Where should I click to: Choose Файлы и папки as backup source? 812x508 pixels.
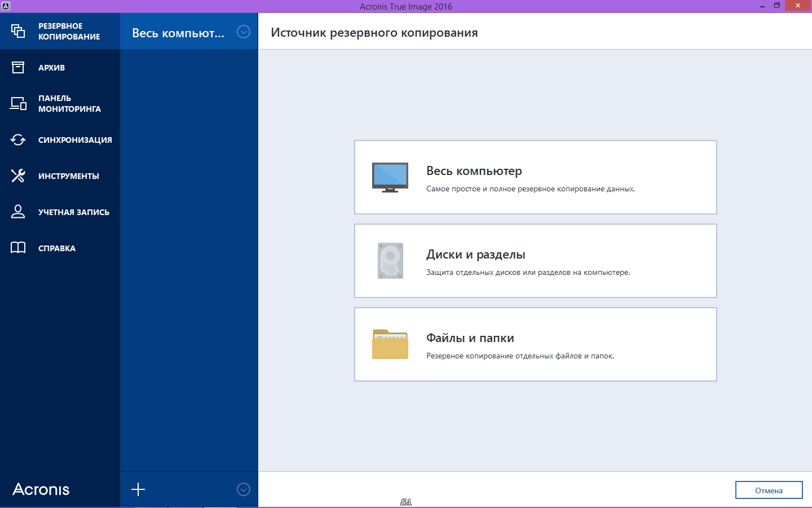pos(536,344)
